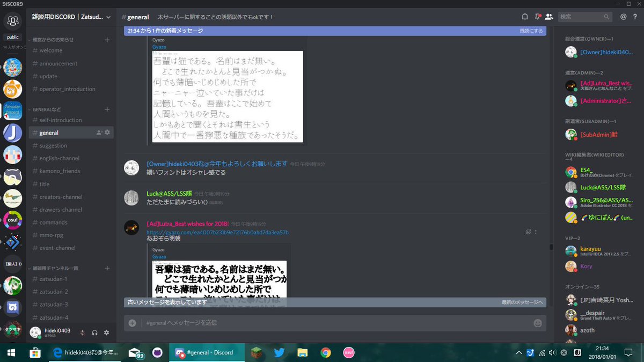This screenshot has height=362, width=644.
Task: Toggle the member list visibility
Action: 549,17
